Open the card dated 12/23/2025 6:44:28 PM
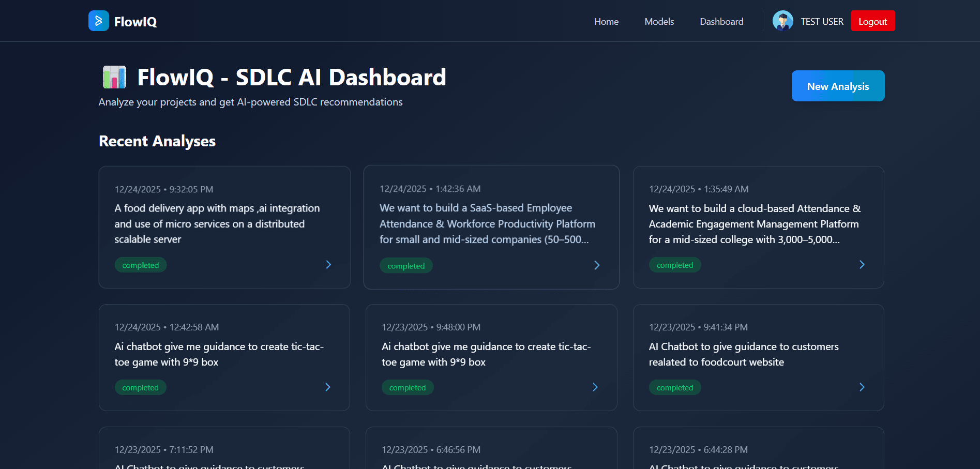 759,448
